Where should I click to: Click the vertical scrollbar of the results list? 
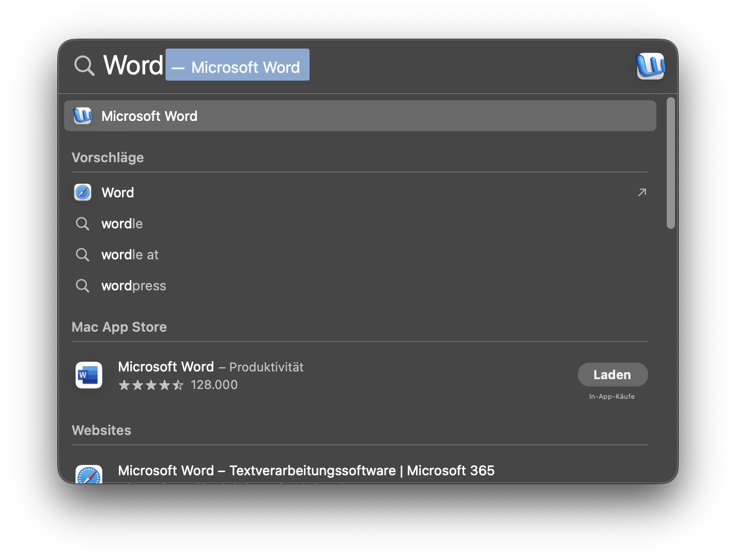coord(670,163)
